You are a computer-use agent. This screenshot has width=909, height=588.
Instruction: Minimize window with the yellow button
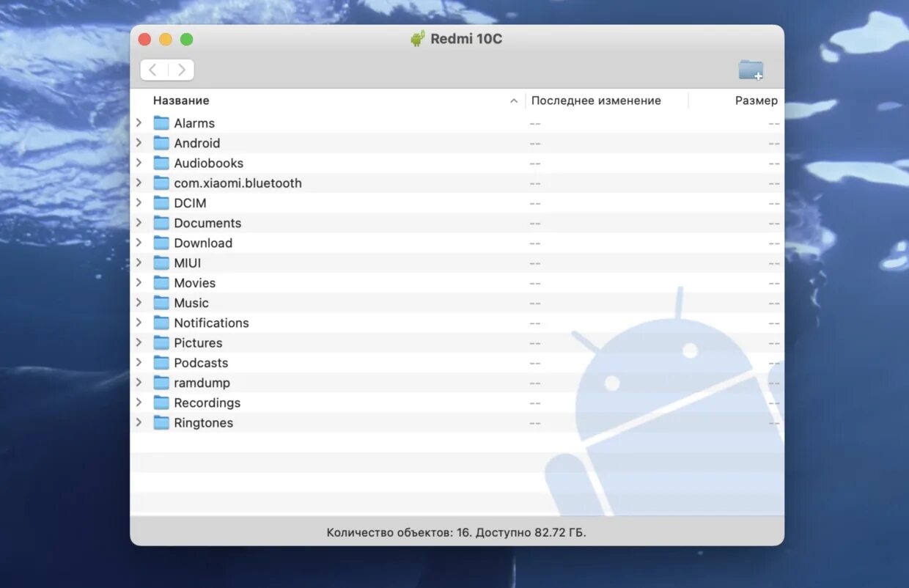(166, 40)
